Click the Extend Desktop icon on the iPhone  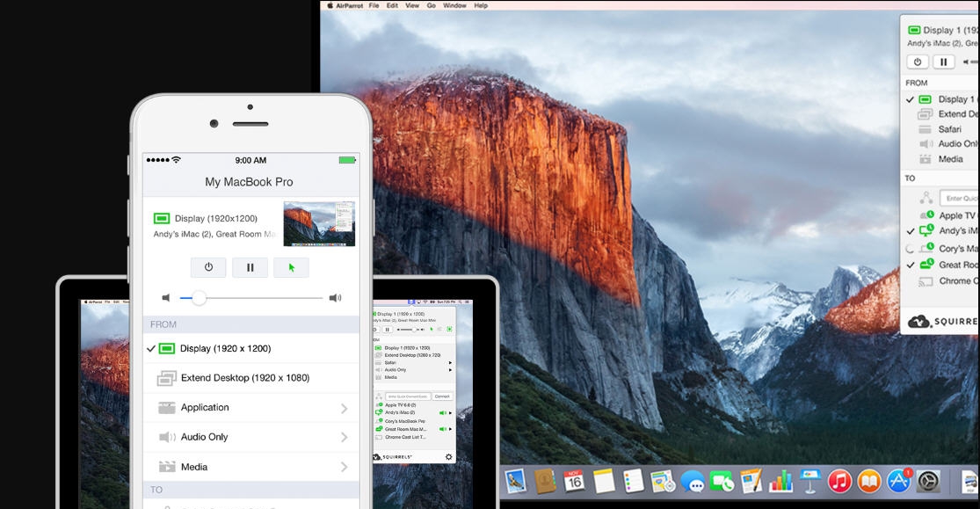click(166, 378)
